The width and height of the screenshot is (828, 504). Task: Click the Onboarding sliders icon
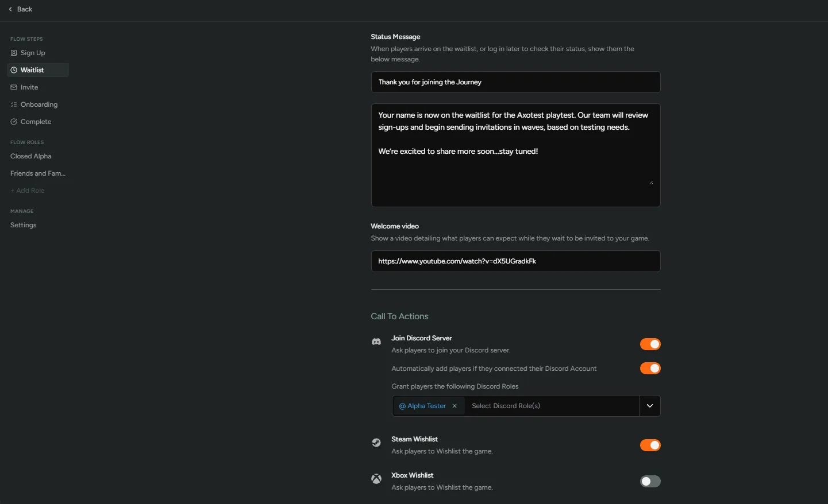[x=13, y=104]
